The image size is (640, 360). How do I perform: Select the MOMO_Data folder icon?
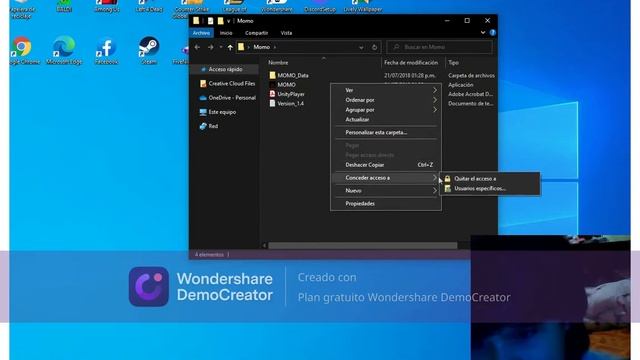tap(272, 76)
